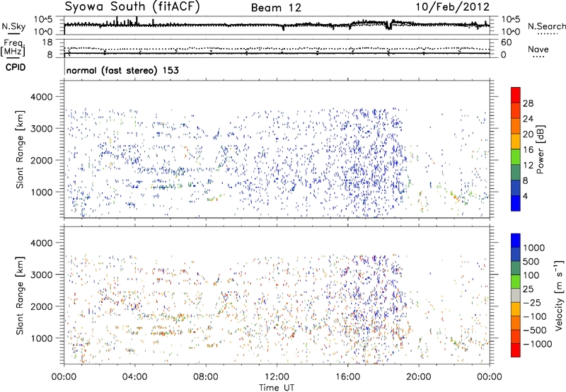Click the '16:00' time tick label
Image resolution: width=566 pixels, height=392 pixels.
(347, 377)
